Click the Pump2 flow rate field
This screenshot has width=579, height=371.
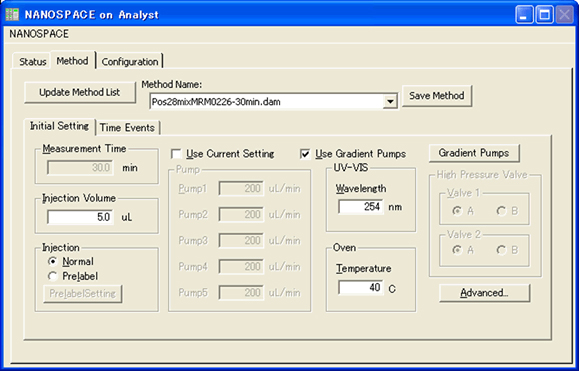[x=241, y=214]
